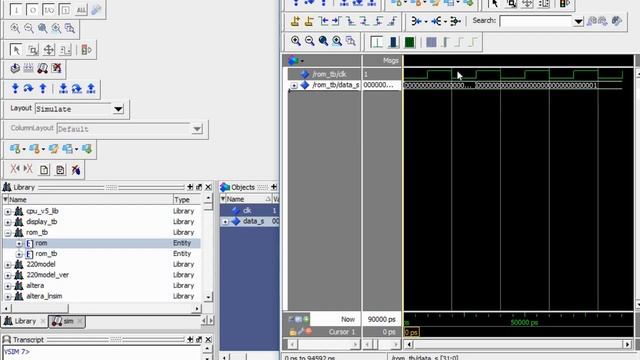Click Wave horizontal scrollbar right arrow
The width and height of the screenshot is (640, 360).
click(x=628, y=344)
